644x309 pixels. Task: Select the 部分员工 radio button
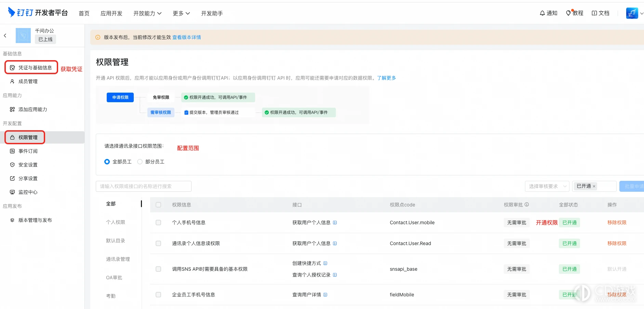pos(140,162)
